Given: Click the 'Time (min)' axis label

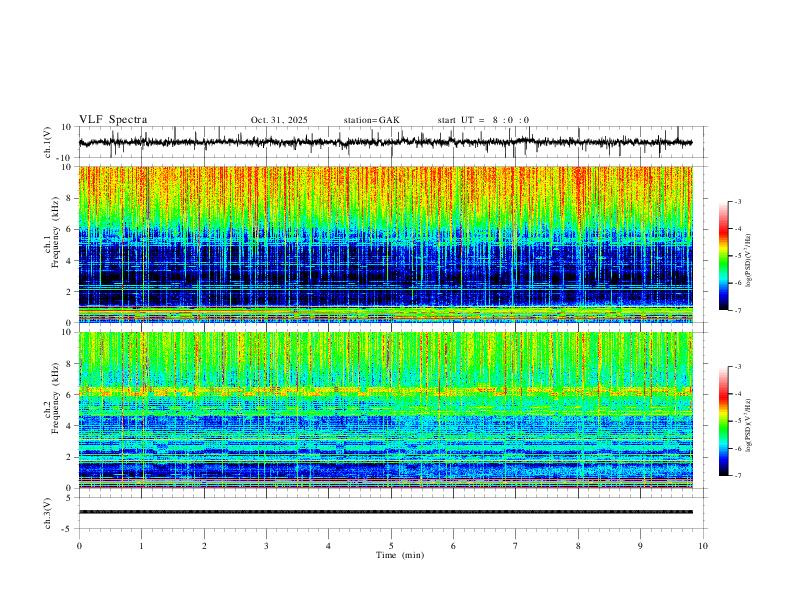Looking at the screenshot, I should point(400,555).
